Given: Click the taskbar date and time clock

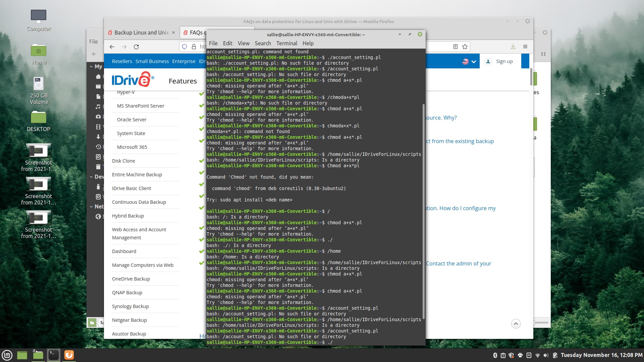Looking at the screenshot, I should click(x=601, y=355).
